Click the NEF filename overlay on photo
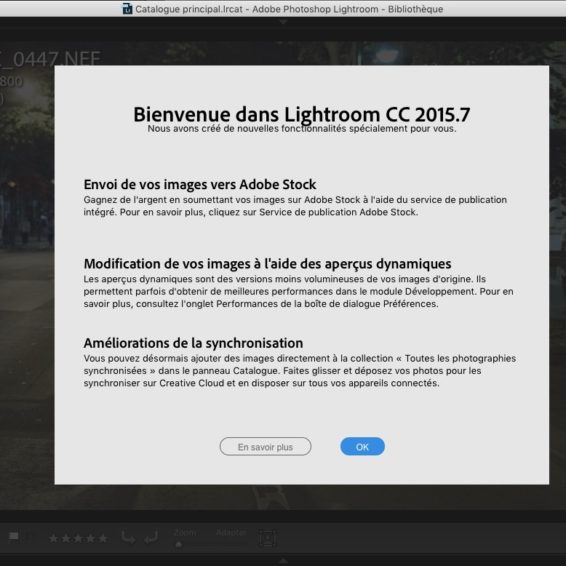 (x=50, y=59)
